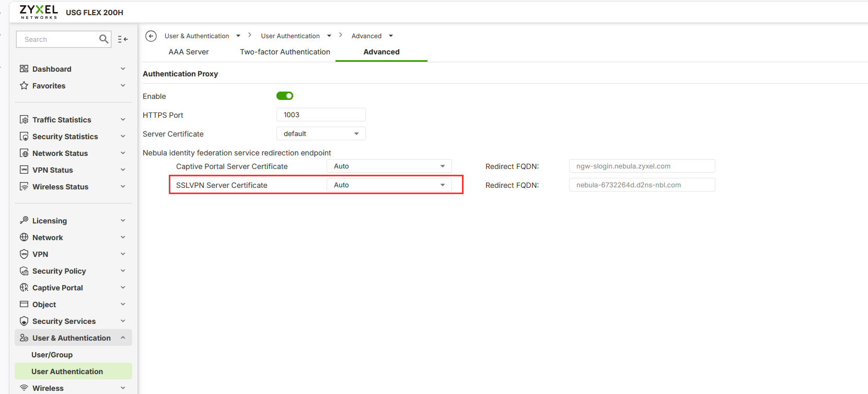
Task: Click the Security Policy icon
Action: [24, 271]
